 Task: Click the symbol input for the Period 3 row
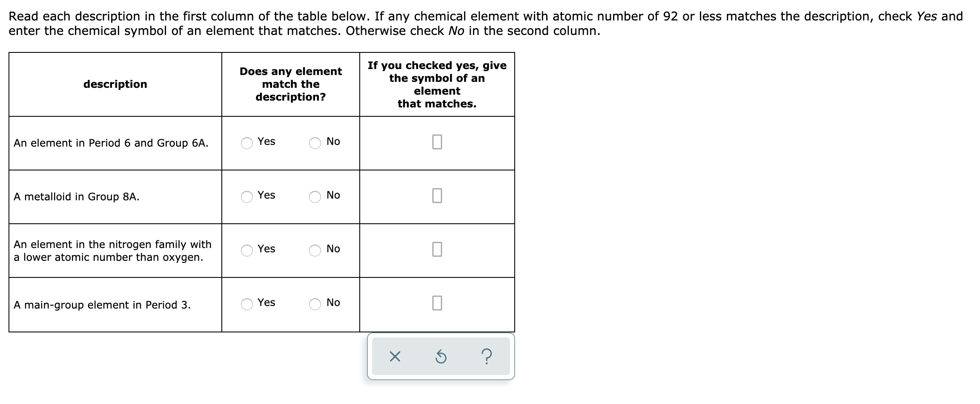(437, 304)
